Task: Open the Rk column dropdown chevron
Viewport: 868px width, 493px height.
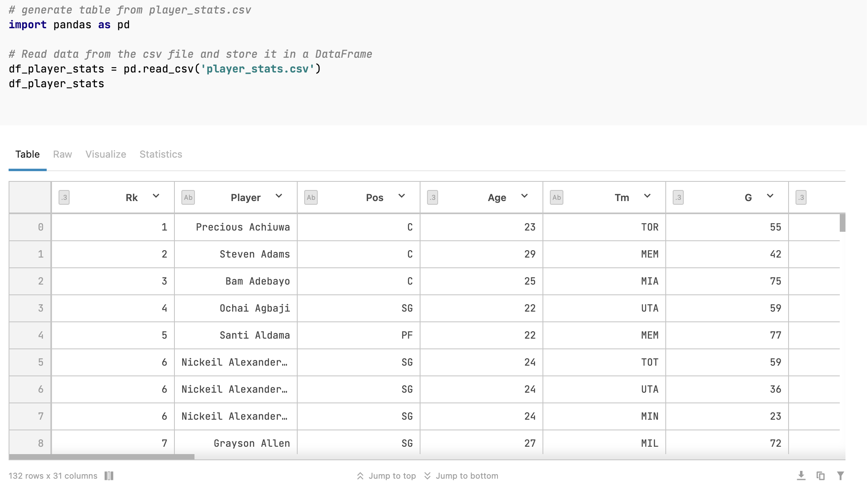Action: 156,196
